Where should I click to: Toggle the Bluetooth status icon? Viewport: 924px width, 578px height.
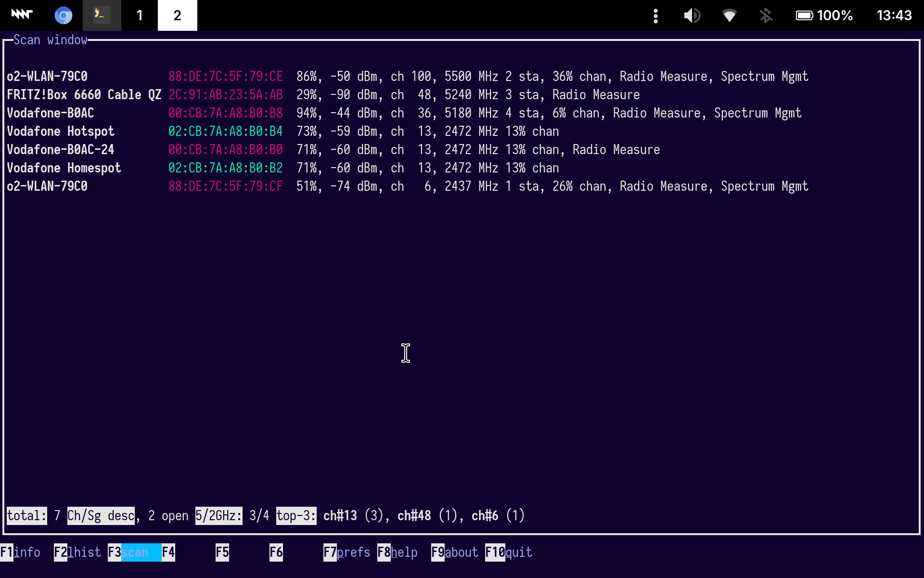[x=766, y=15]
